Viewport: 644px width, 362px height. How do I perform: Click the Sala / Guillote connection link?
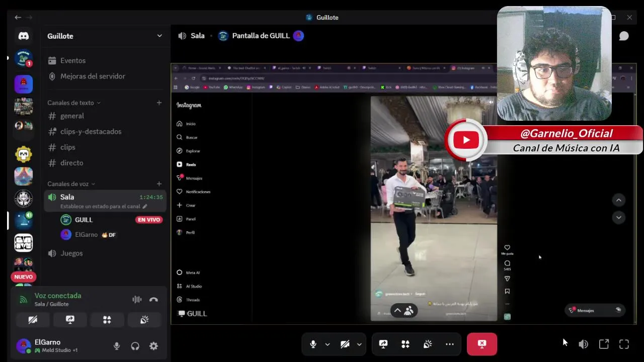pos(51,304)
